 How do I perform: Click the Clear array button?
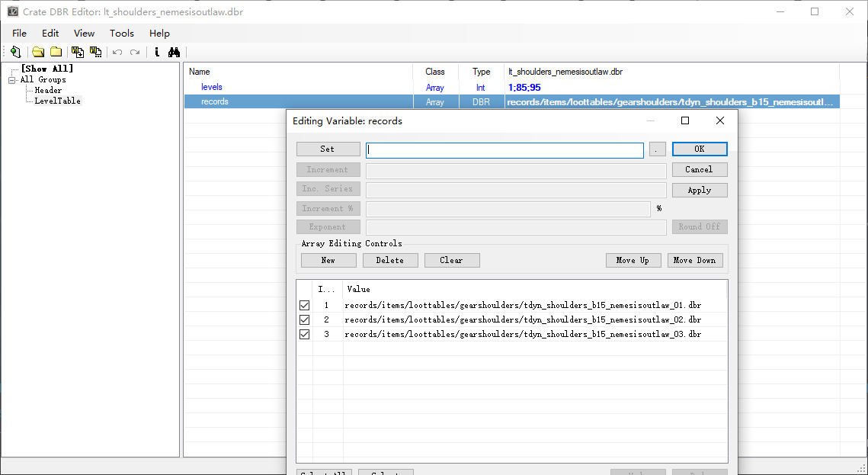(x=452, y=260)
